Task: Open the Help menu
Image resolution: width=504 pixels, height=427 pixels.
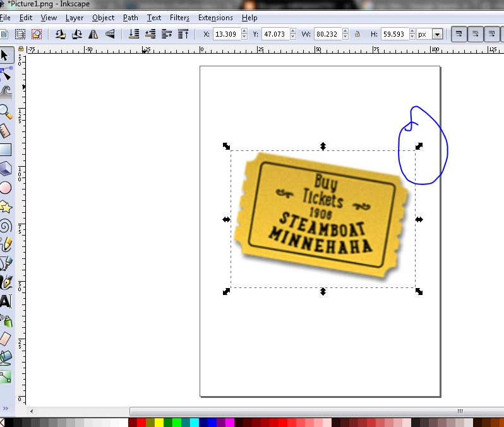Action: click(249, 18)
